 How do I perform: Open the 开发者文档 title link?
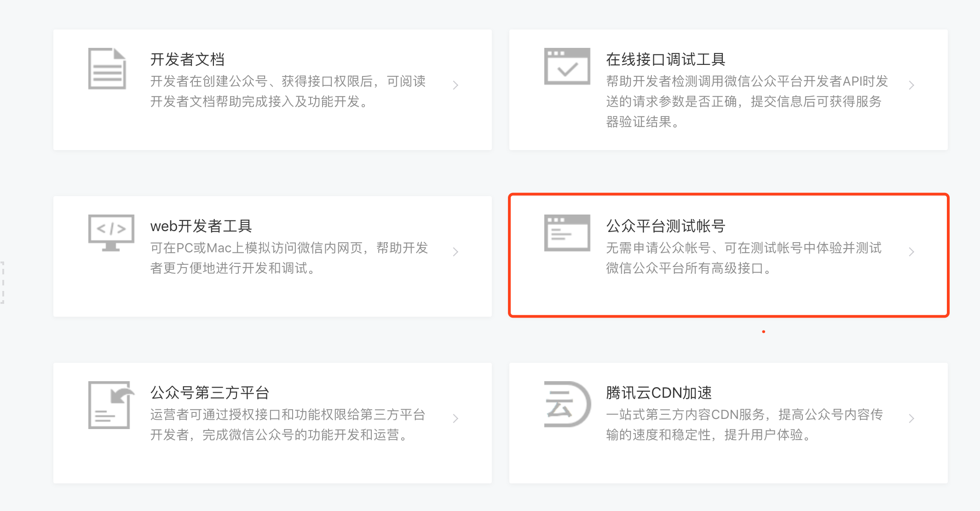click(187, 59)
